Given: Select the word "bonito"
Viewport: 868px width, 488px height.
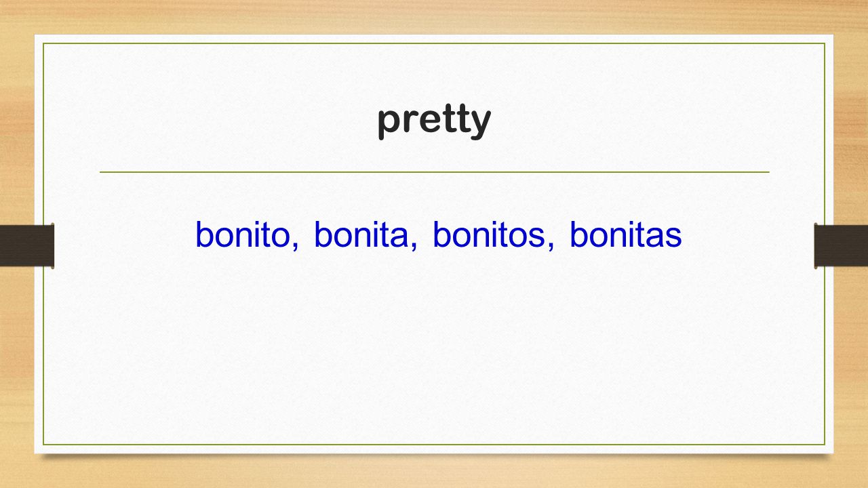Looking at the screenshot, I should tap(244, 235).
